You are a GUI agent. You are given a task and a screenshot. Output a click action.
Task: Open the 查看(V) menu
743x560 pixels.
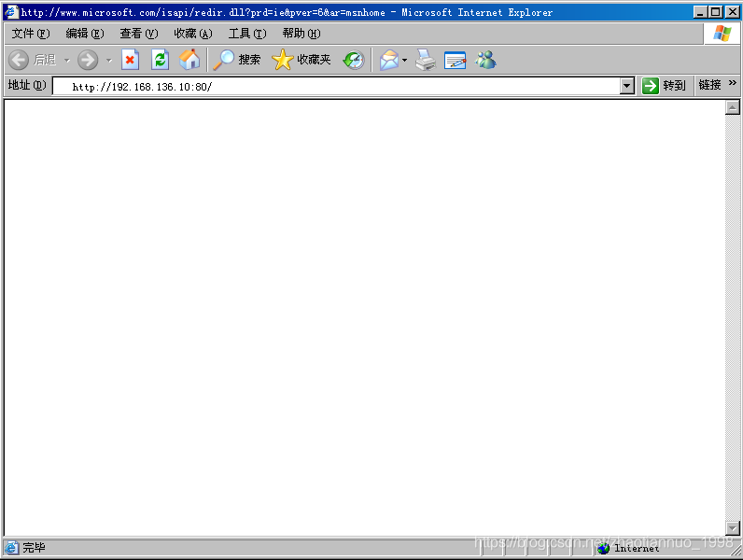coord(138,34)
